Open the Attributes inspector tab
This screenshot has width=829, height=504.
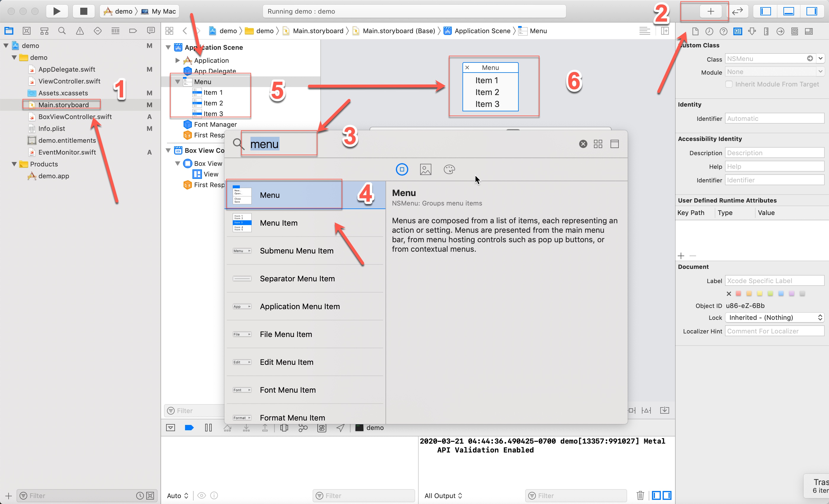coord(752,31)
